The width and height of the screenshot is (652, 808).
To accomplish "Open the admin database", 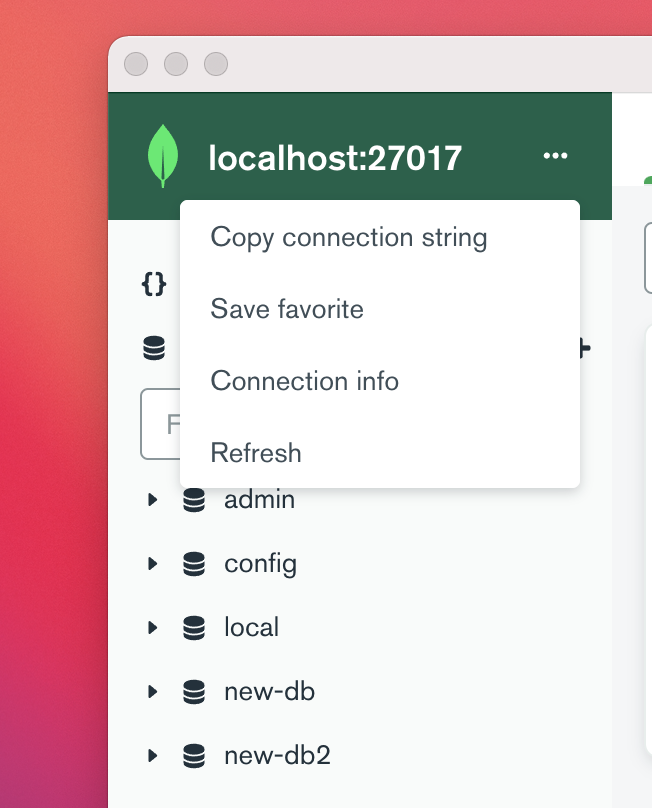I will click(x=259, y=500).
